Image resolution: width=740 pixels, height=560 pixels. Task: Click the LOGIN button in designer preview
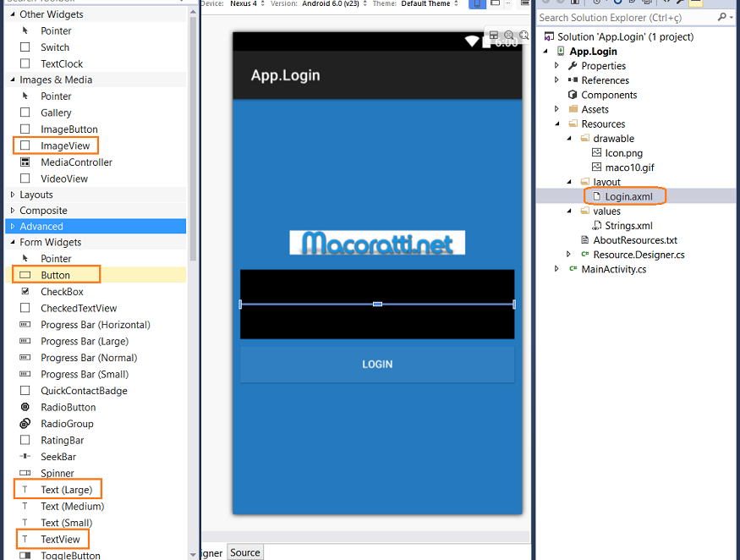coord(377,364)
